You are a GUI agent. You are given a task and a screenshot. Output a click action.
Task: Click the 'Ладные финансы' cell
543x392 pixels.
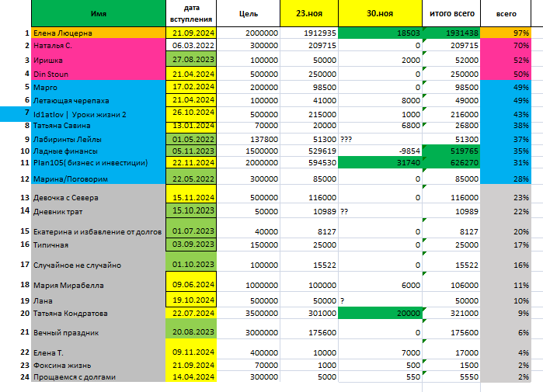click(99, 151)
